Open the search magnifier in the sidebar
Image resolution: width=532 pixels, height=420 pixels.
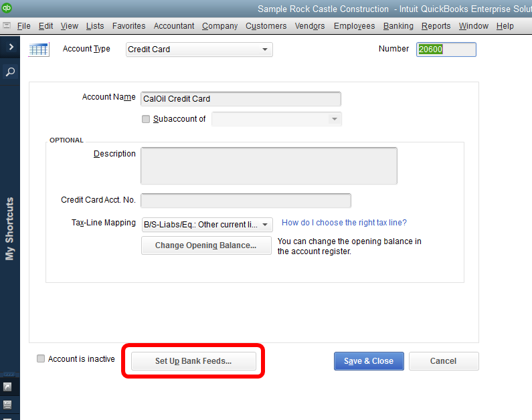[11, 72]
